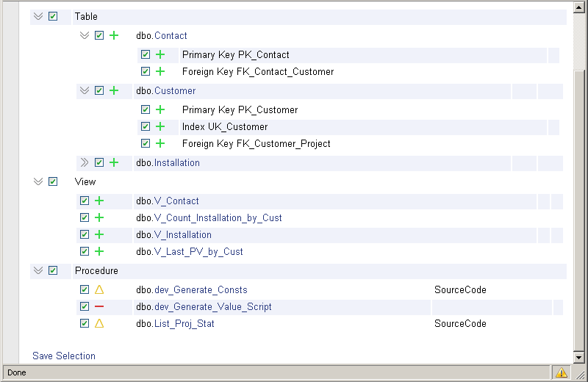Toggle checkbox for Foreign Key FK_Contact_Customer

[x=146, y=71]
